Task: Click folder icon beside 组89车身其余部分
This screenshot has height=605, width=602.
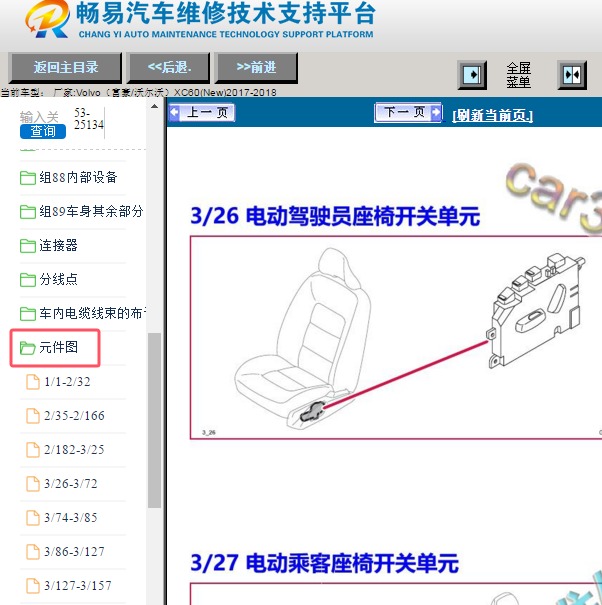Action: pos(28,212)
